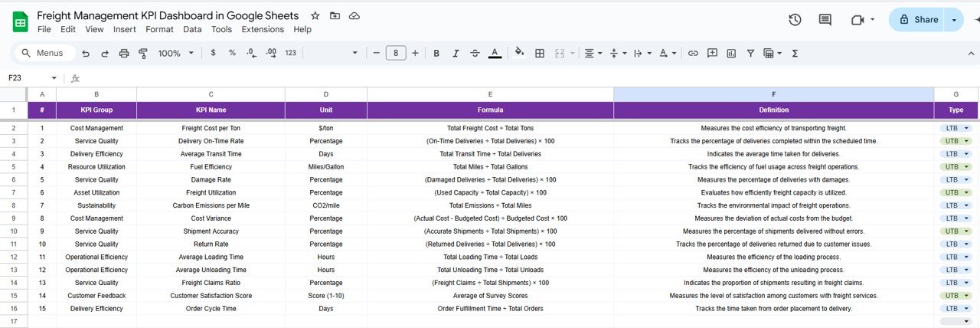Insert a link
980x328 pixels.
693,53
